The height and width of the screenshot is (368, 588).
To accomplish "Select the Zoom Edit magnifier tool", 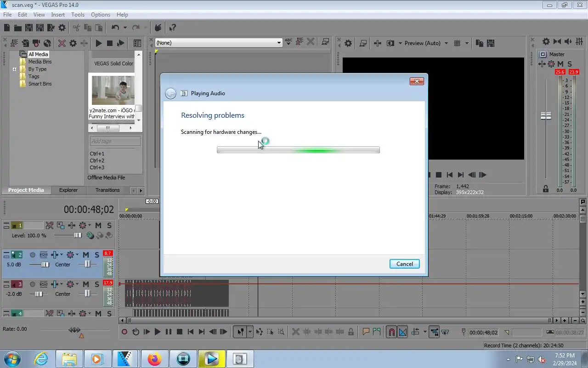I will (281, 332).
